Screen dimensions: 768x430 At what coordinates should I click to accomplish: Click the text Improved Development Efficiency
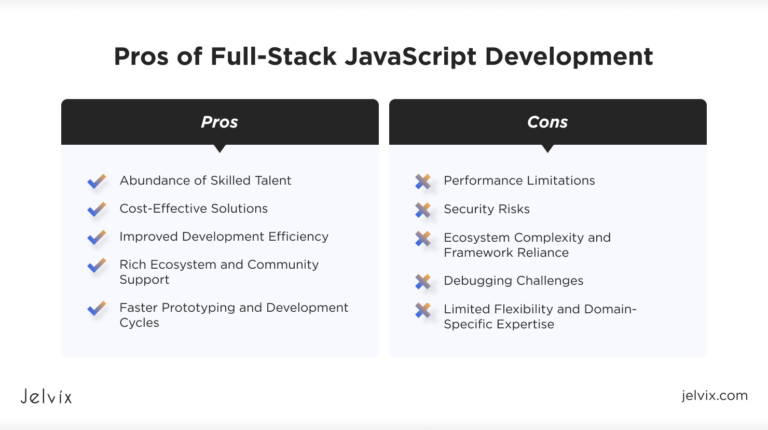click(224, 237)
